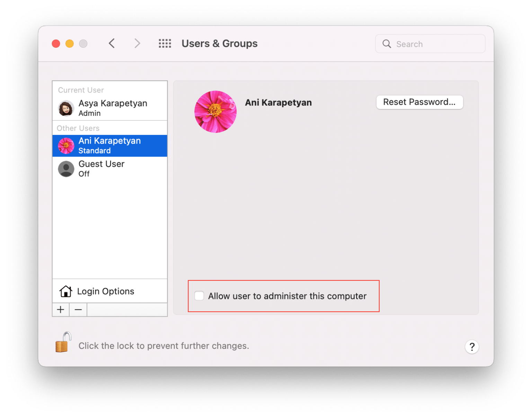Screen dimensions: 532x417
Task: Click the open padlock to lock settings
Action: (63, 342)
